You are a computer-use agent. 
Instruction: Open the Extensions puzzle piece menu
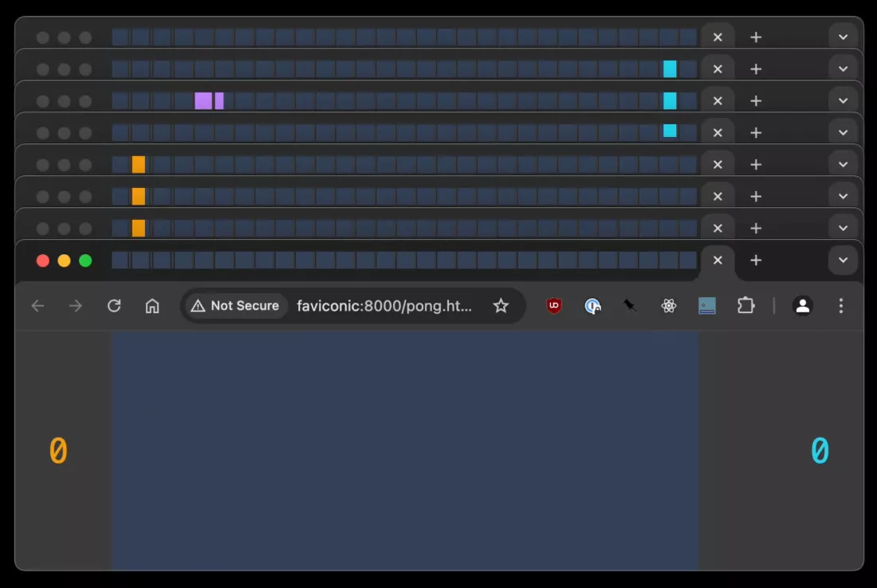(x=745, y=305)
